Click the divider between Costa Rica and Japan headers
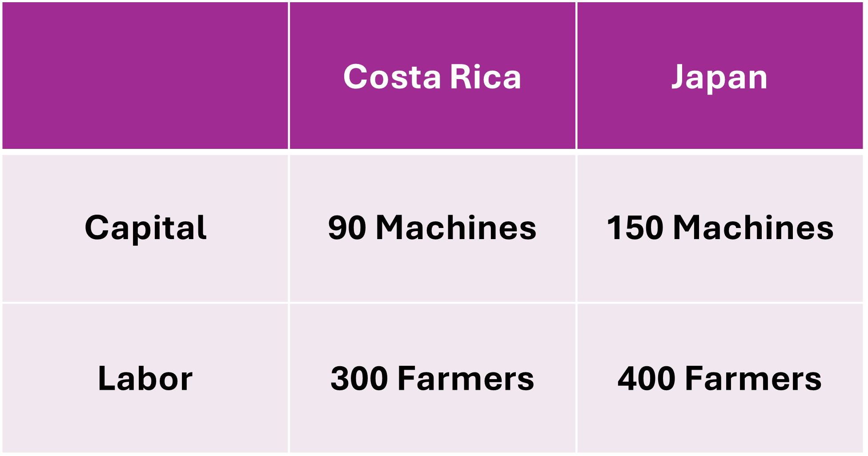This screenshot has height=456, width=868. (x=576, y=76)
